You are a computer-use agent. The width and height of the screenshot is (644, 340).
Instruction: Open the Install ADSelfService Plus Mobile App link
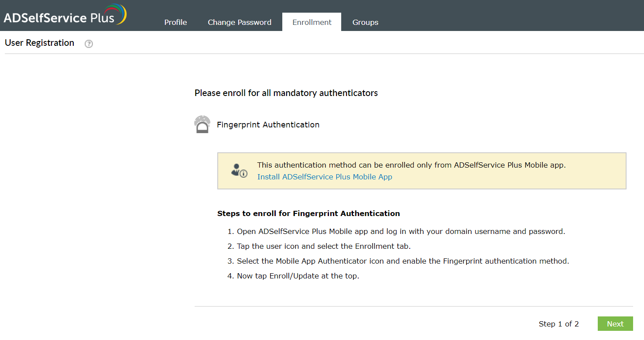point(325,177)
